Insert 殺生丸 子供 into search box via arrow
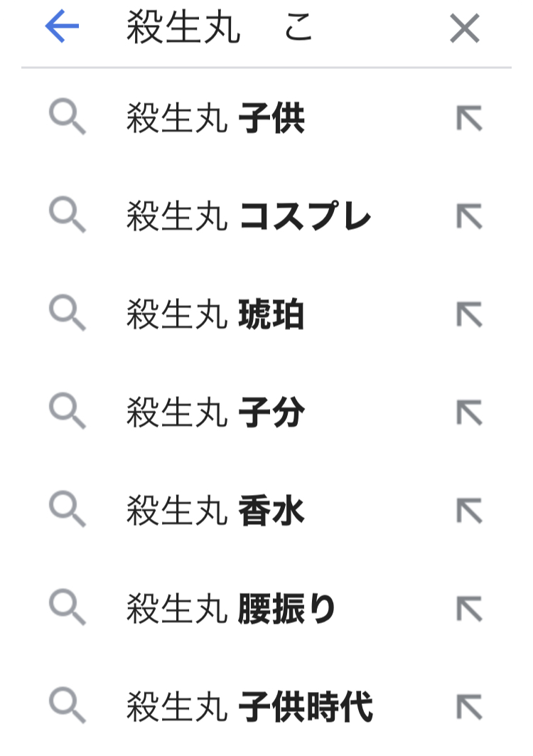The image size is (533, 756). [469, 119]
